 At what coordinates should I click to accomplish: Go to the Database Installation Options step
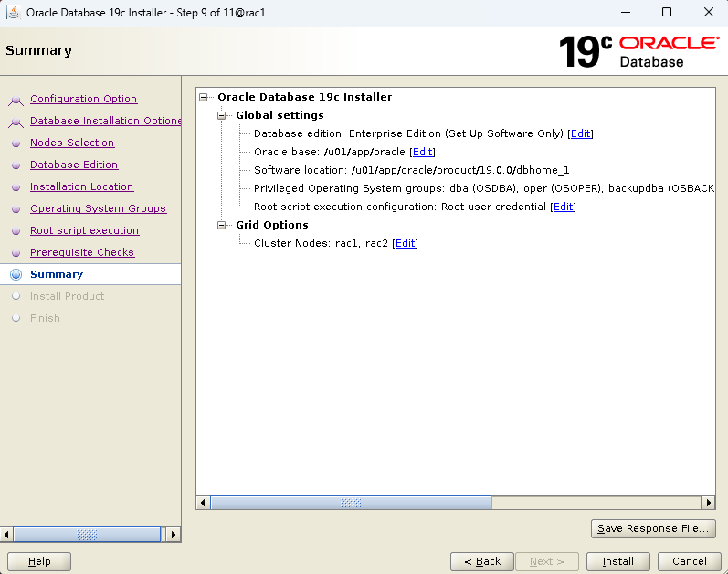click(x=105, y=121)
